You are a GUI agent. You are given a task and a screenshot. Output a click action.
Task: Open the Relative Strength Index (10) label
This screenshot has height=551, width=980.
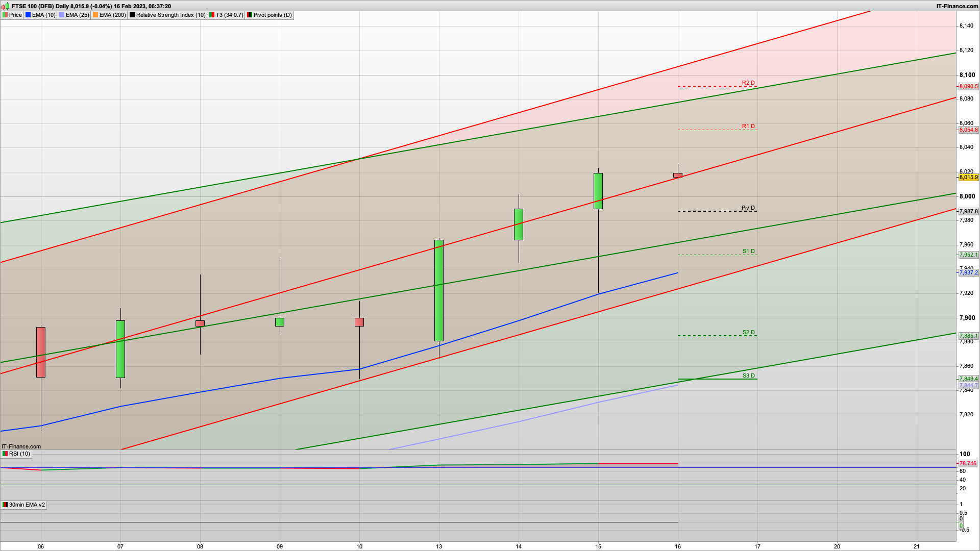[170, 15]
